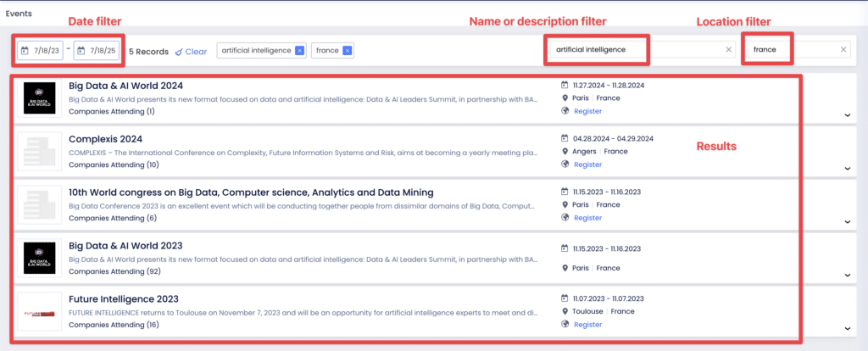Click calendar icon in Big Data & AI World 2023 row

click(565, 248)
